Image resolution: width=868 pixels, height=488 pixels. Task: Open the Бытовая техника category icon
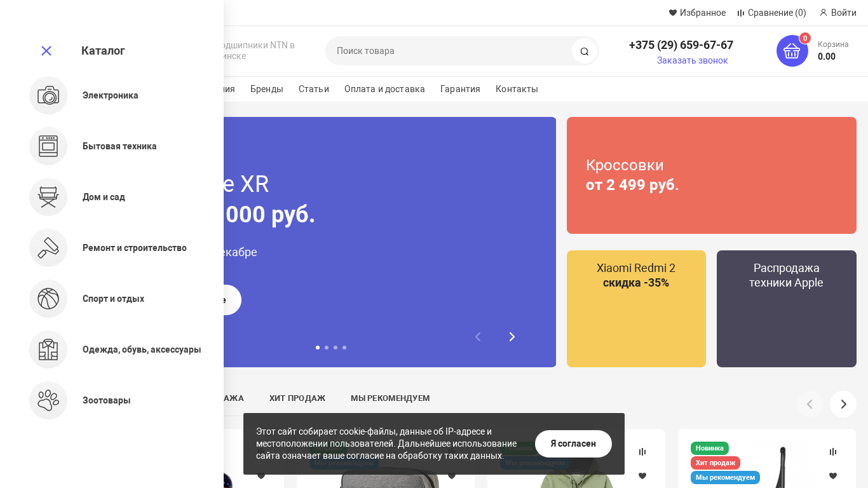(48, 146)
